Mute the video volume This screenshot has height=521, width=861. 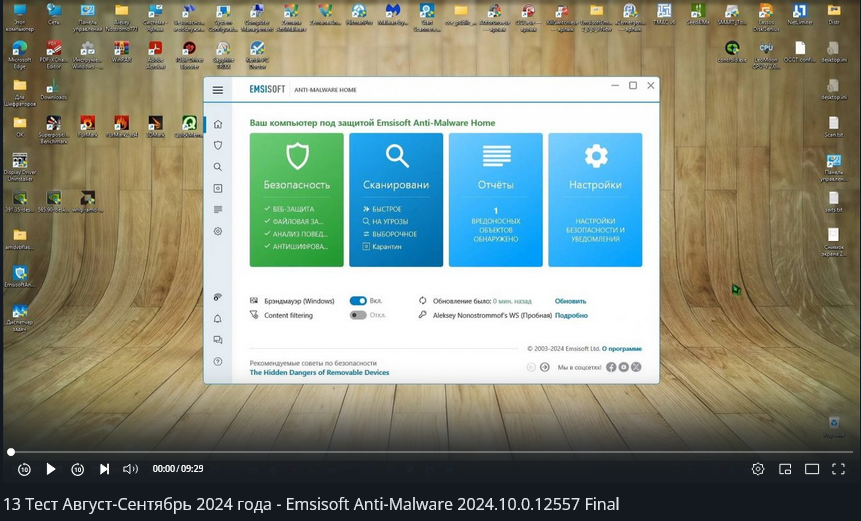click(x=130, y=469)
